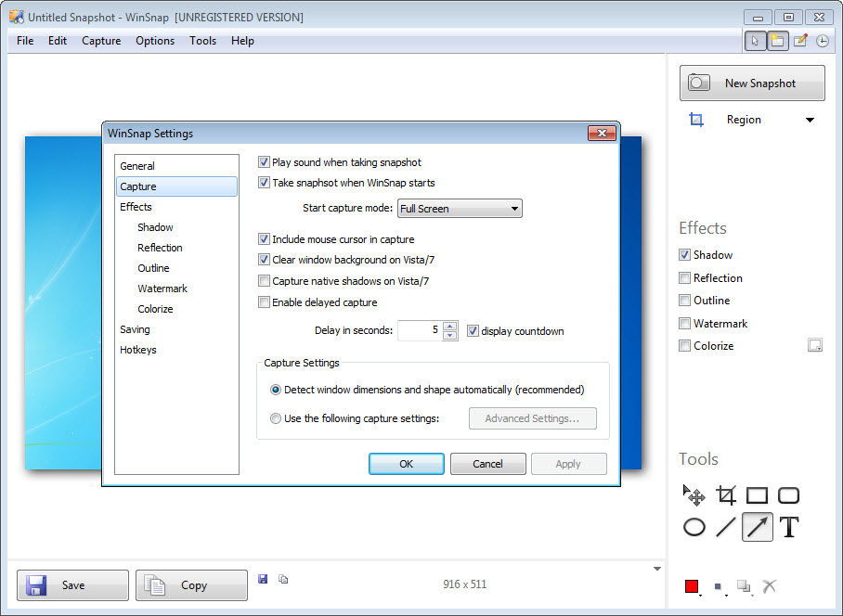Select the move/pointer tool in Tools panel
The height and width of the screenshot is (616, 843).
[x=694, y=495]
